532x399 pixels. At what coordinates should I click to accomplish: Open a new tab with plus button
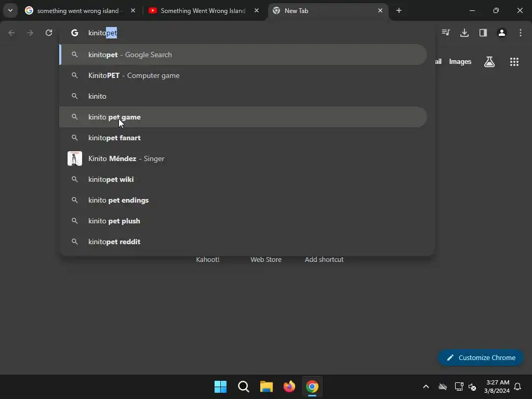(399, 10)
